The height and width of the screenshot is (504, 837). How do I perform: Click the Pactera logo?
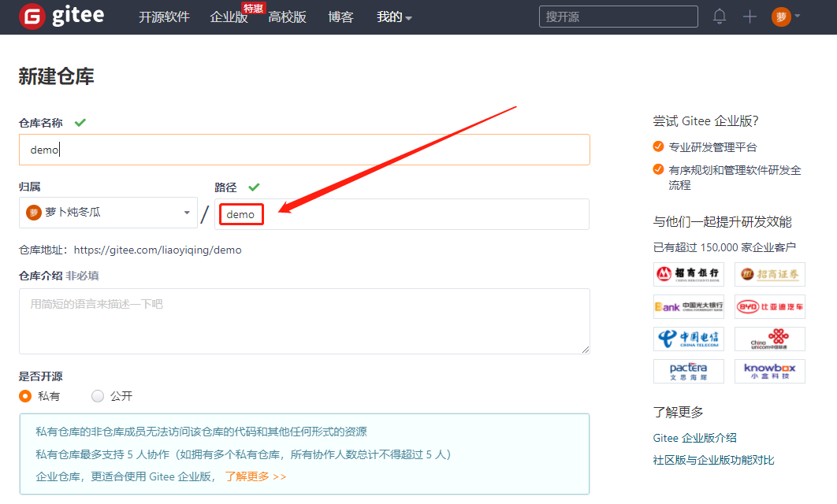[x=689, y=371]
